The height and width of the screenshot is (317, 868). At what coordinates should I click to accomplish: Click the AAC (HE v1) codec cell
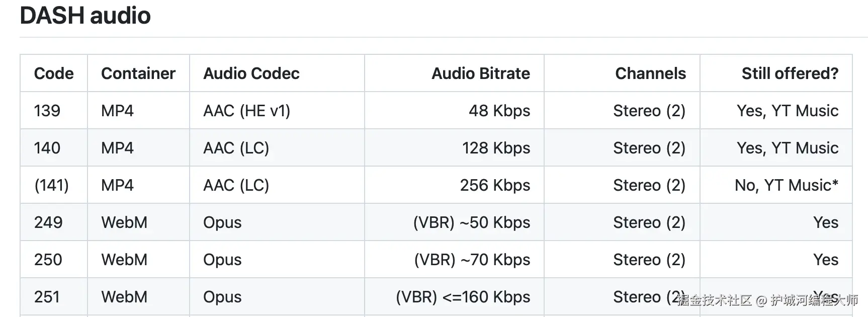click(x=246, y=111)
